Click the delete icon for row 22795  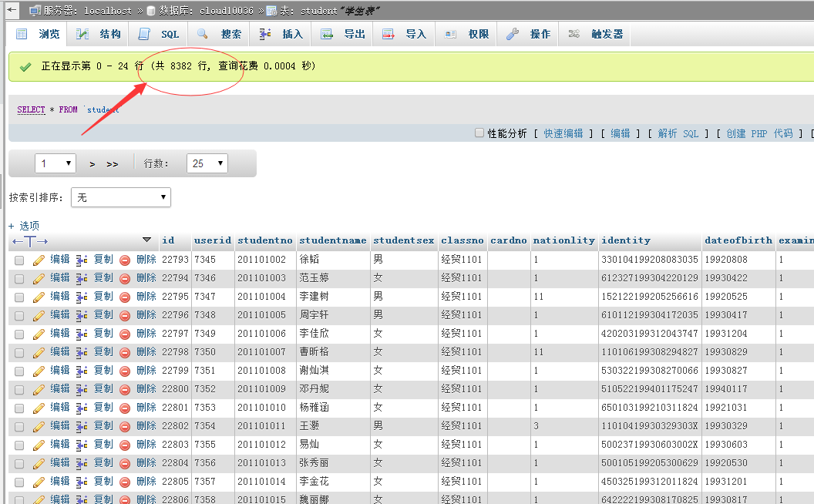click(x=125, y=297)
